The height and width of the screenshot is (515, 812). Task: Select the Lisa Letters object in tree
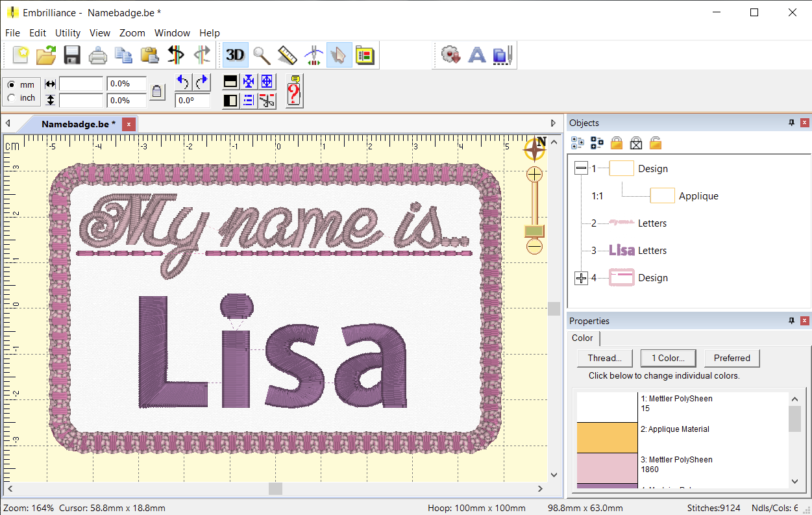(x=652, y=251)
